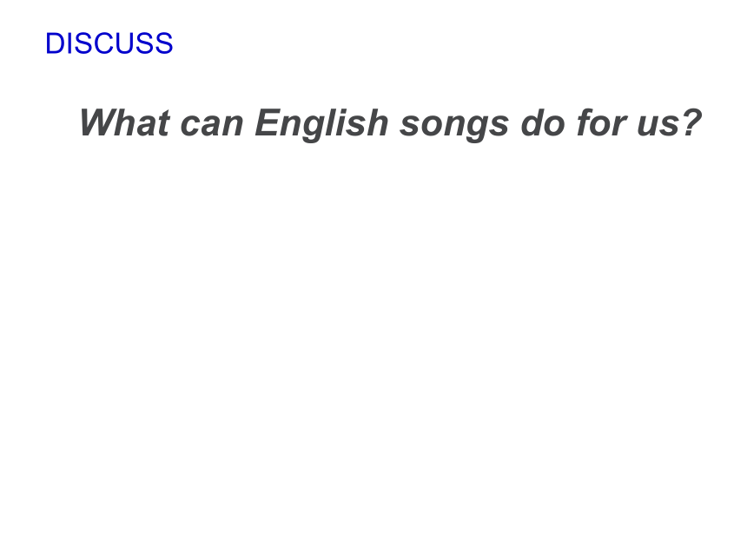Click the word "for" in the question
Image resolution: width=747 pixels, height=560 pixels.
601,123
